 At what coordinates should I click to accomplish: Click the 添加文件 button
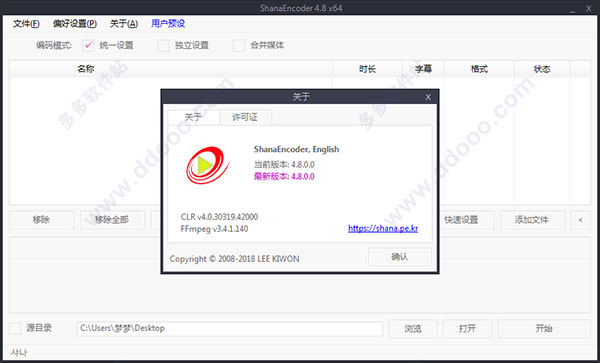click(532, 220)
